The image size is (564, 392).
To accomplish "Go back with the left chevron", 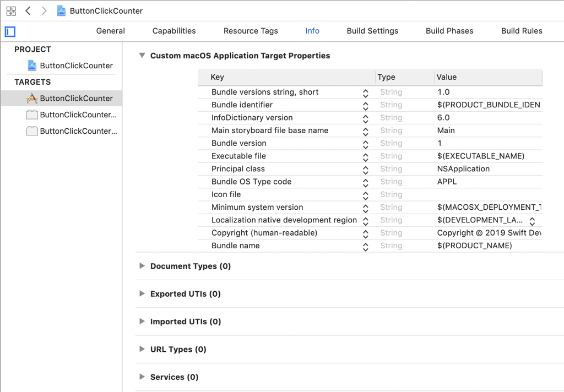I will point(28,11).
